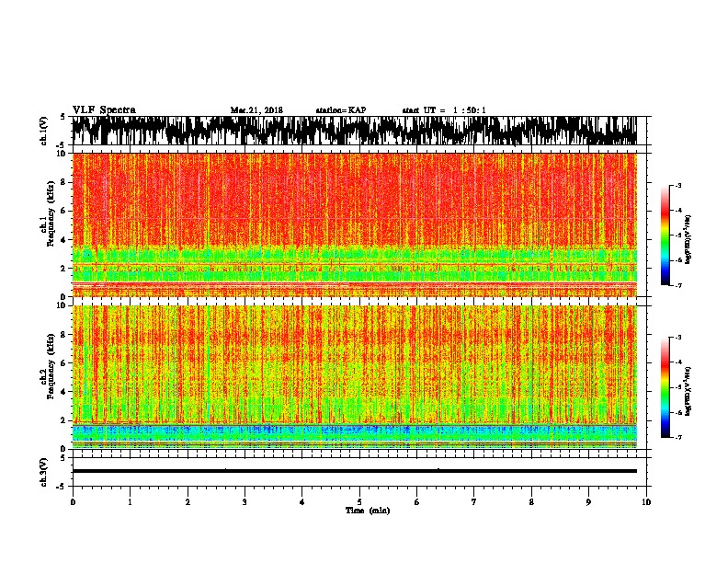Click the time tick label 5
Viewport: 728px width, 563px height.
[x=359, y=502]
